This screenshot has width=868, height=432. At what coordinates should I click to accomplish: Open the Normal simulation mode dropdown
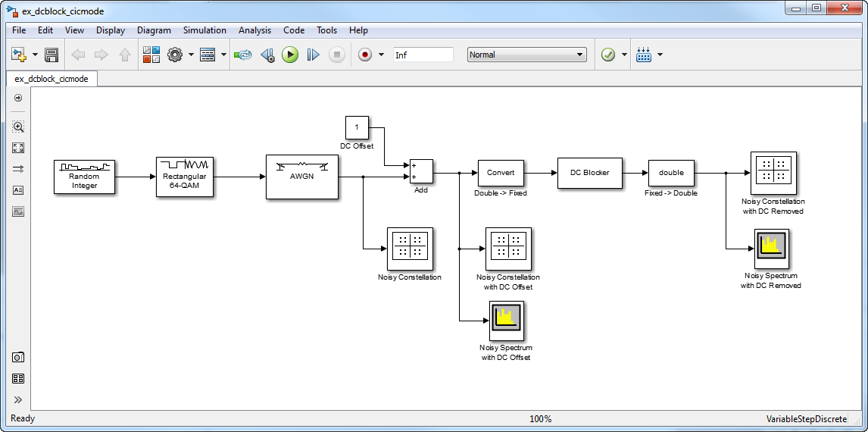[x=526, y=55]
